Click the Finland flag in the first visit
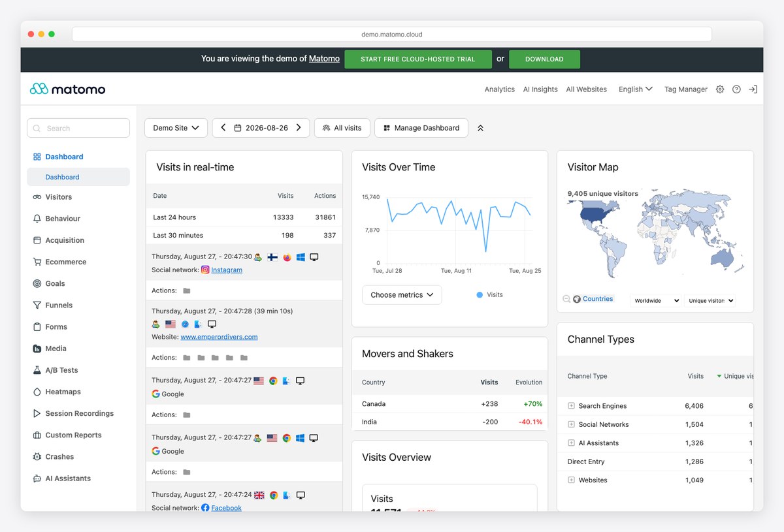The height and width of the screenshot is (532, 784). (272, 257)
